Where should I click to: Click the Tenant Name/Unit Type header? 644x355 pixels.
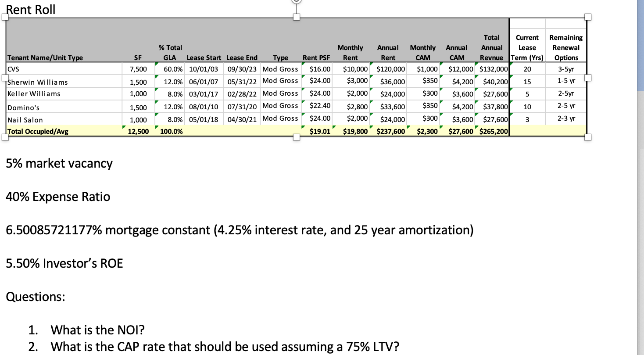pyautogui.click(x=45, y=57)
